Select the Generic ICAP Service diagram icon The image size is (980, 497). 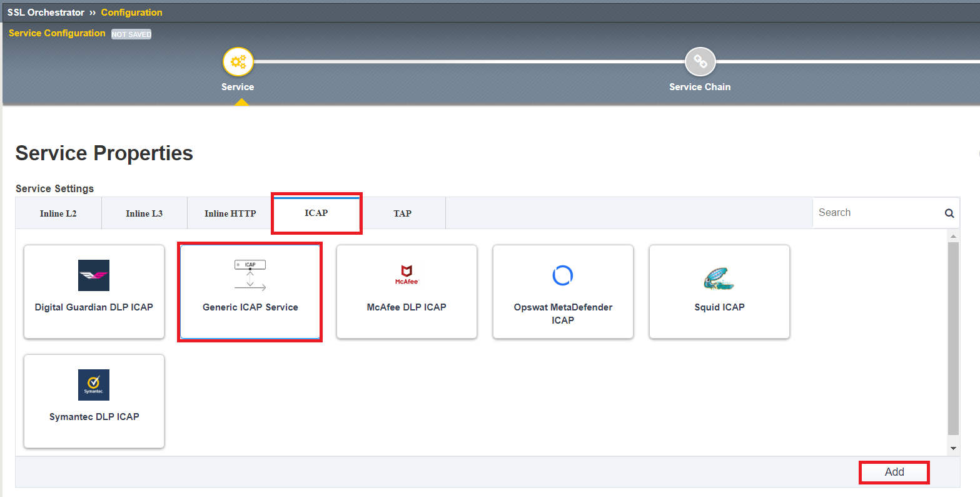tap(250, 275)
